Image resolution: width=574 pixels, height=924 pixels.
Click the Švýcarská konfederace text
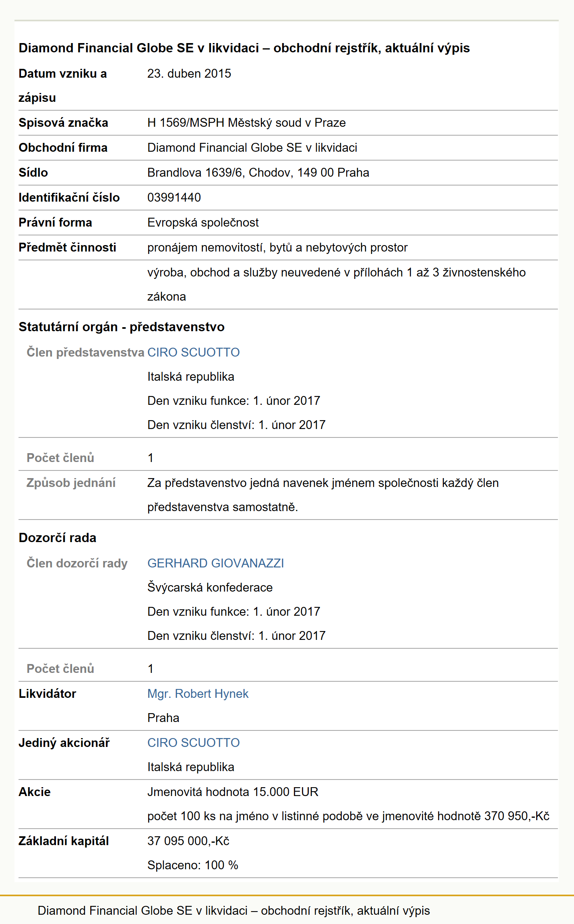click(x=210, y=587)
